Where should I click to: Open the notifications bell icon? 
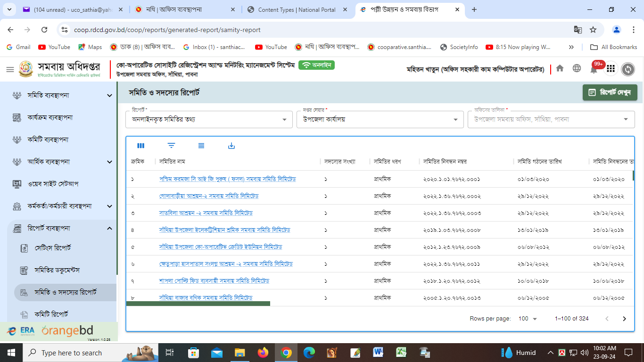(x=594, y=69)
